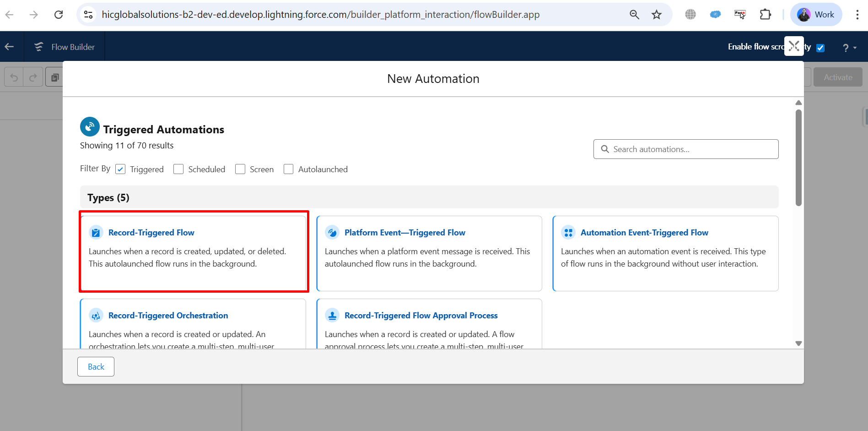Screen dimensions: 868x431
Task: Enable the Scheduled filter checkbox
Action: tap(178, 169)
